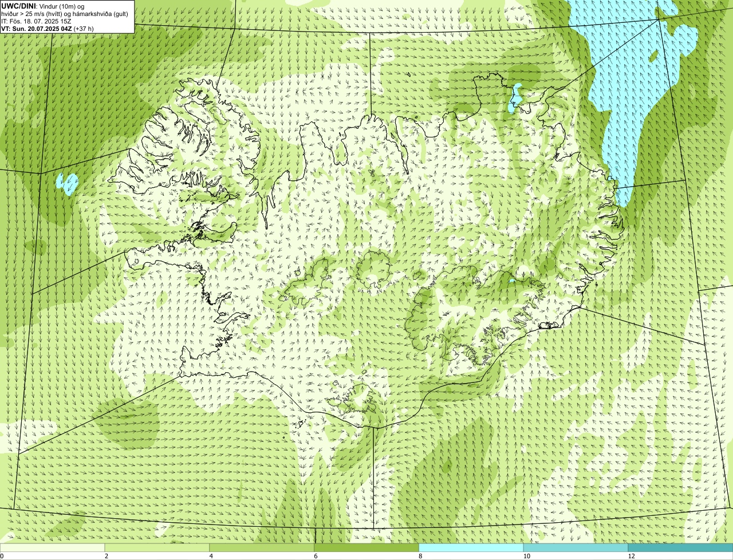Click the "IT: Fös. 18. 07. 2025 15Z" line

(37, 21)
